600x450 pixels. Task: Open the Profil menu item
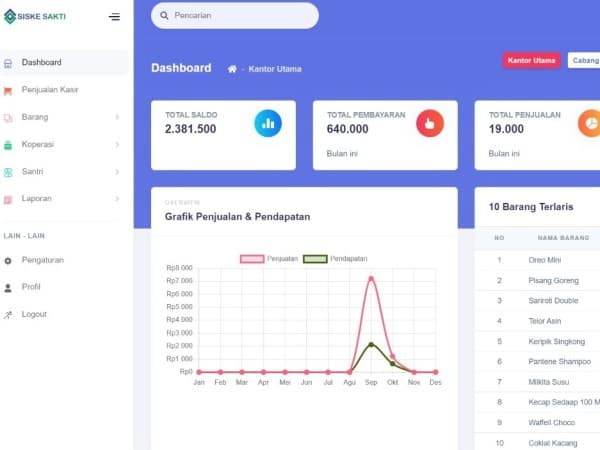point(64,287)
